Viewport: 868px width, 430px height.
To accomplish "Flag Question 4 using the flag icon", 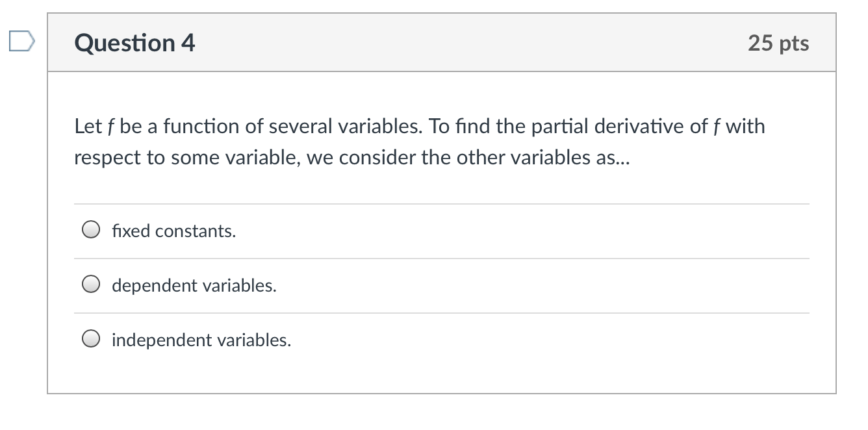I will pyautogui.click(x=19, y=43).
